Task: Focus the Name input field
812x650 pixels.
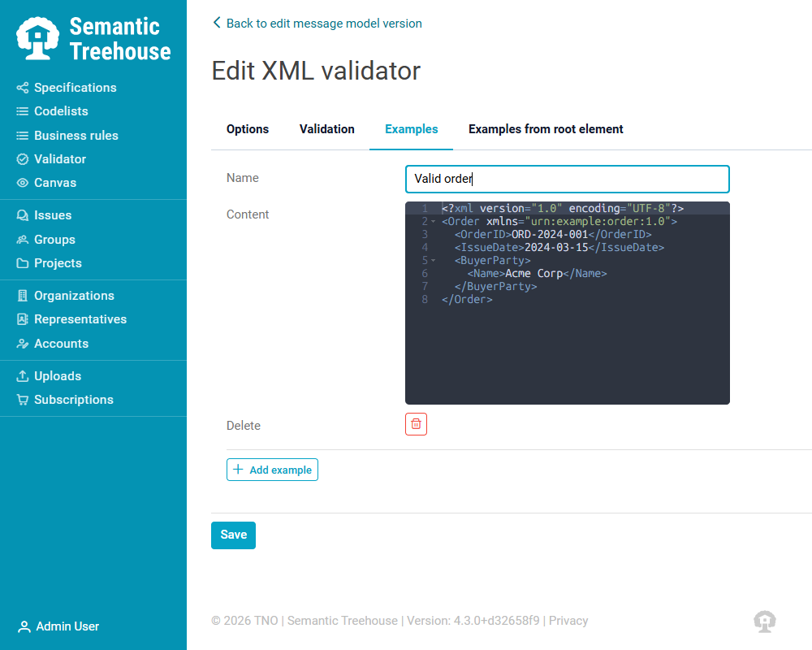Action: [567, 179]
